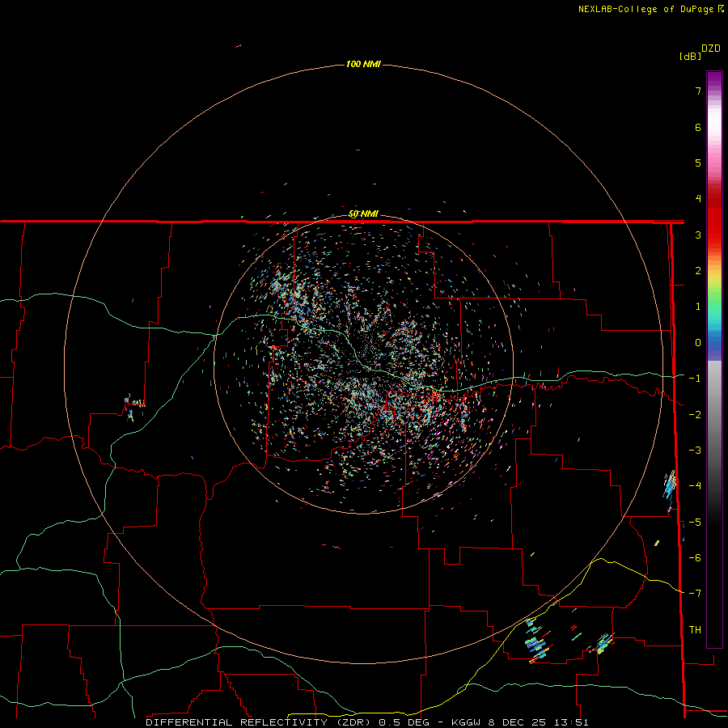Click the DZD legend title
This screenshot has height=728, width=728.
click(x=711, y=49)
